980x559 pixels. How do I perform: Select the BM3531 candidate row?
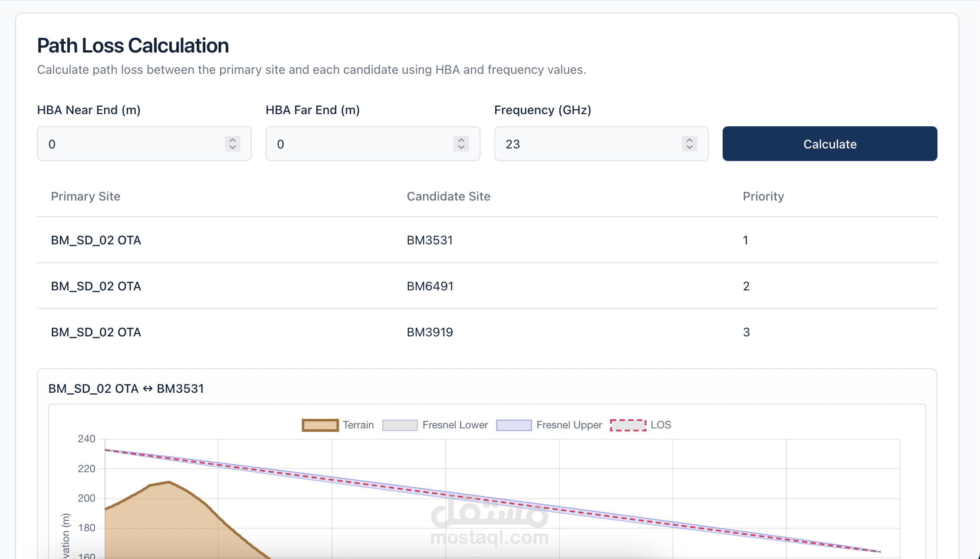point(430,240)
